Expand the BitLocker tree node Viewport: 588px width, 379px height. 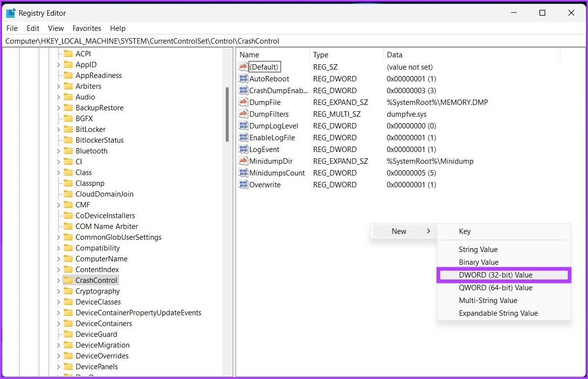(x=58, y=129)
